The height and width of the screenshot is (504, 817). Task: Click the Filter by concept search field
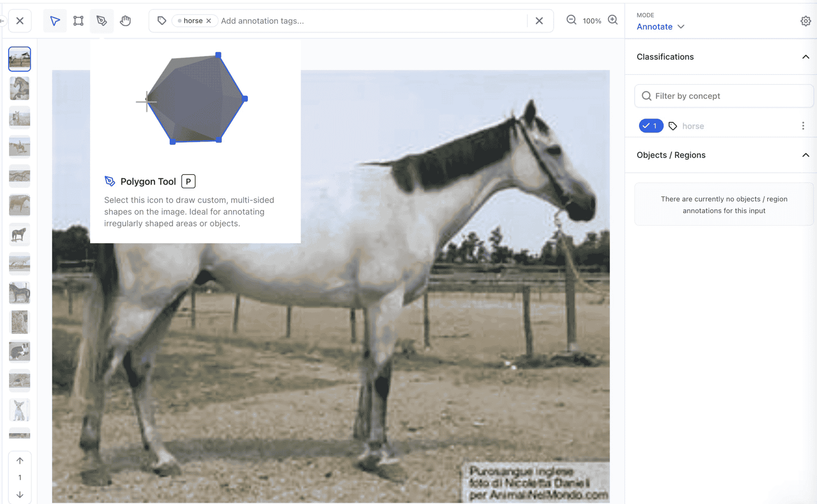723,96
